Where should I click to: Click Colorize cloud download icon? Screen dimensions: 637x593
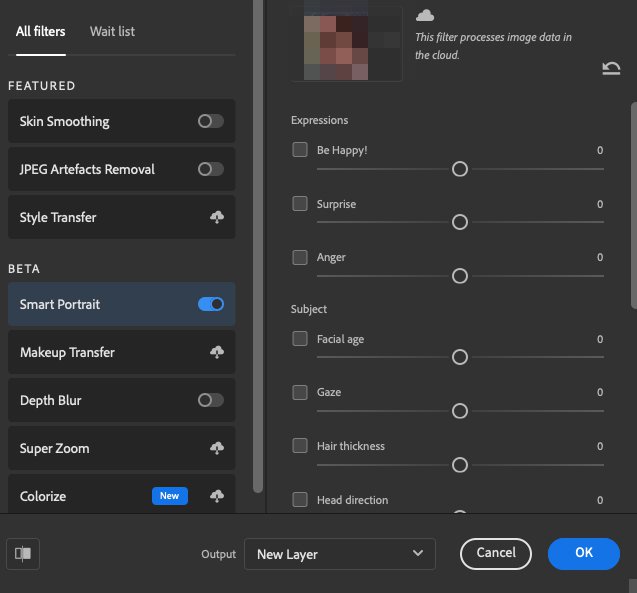216,496
